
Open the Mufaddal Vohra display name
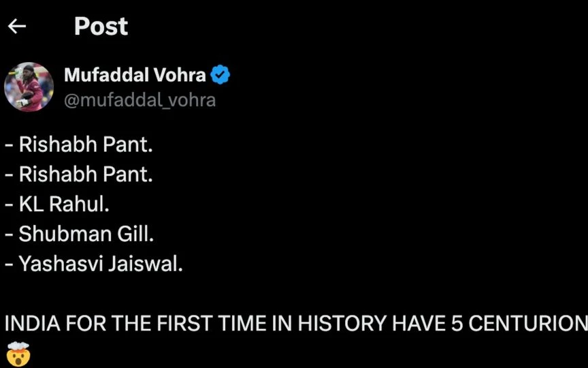pos(135,75)
